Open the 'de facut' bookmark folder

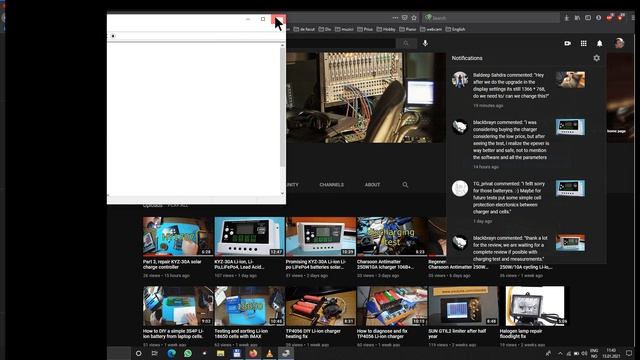(304, 29)
